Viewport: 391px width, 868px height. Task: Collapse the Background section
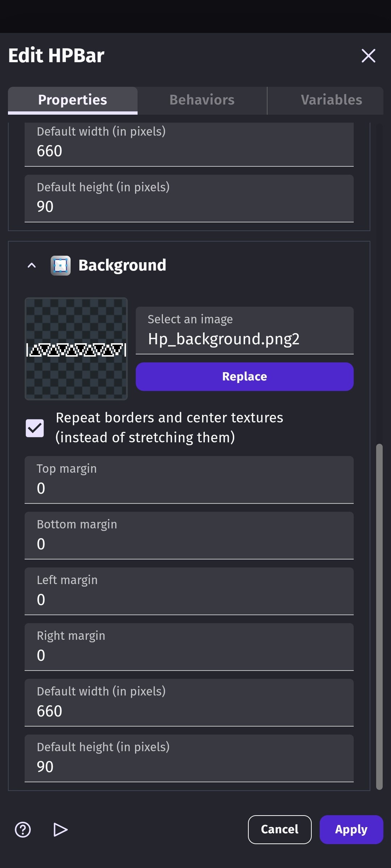[x=31, y=265]
